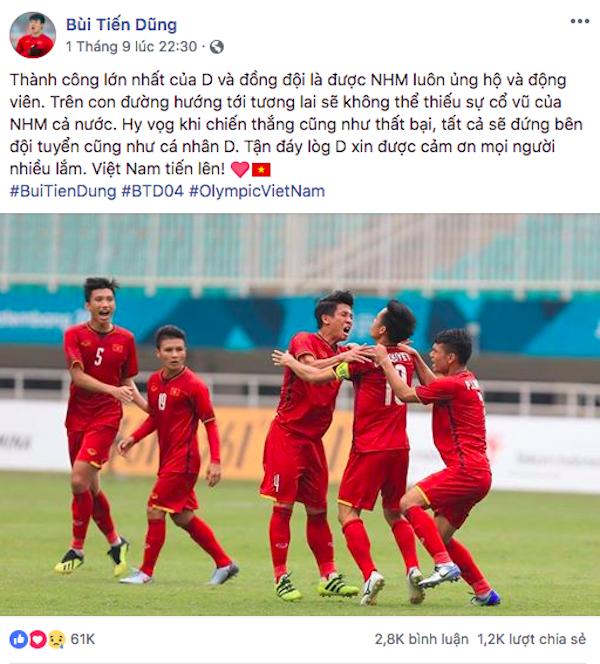600x664 pixels.
Task: Open the football team celebration photo
Action: point(300,415)
